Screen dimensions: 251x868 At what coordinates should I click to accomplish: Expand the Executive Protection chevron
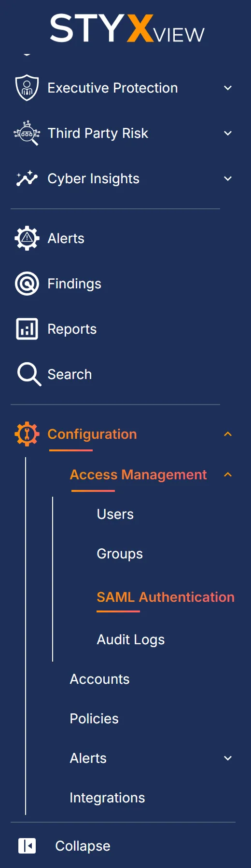[x=228, y=88]
